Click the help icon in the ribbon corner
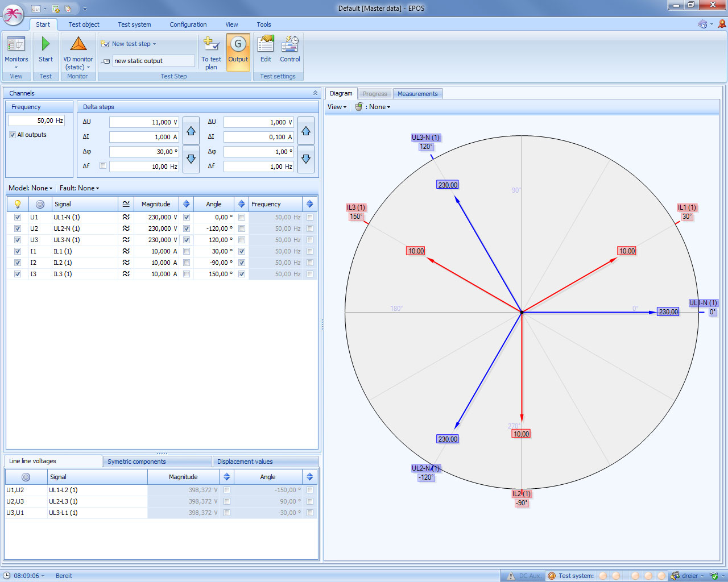728x582 pixels. click(703, 24)
